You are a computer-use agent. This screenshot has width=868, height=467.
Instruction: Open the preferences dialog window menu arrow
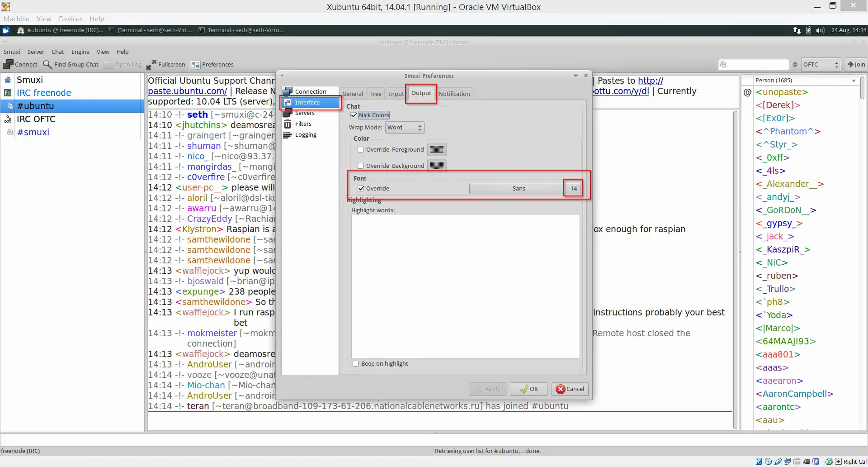pyautogui.click(x=282, y=76)
